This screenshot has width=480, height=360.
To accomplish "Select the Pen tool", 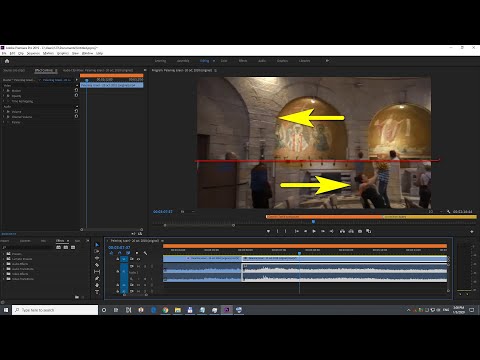I will click(x=97, y=279).
